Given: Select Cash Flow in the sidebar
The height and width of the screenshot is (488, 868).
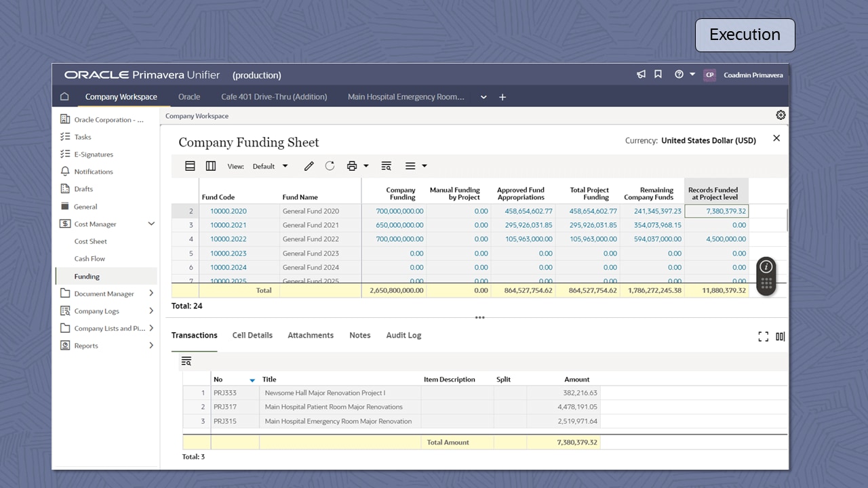Looking at the screenshot, I should [x=90, y=259].
